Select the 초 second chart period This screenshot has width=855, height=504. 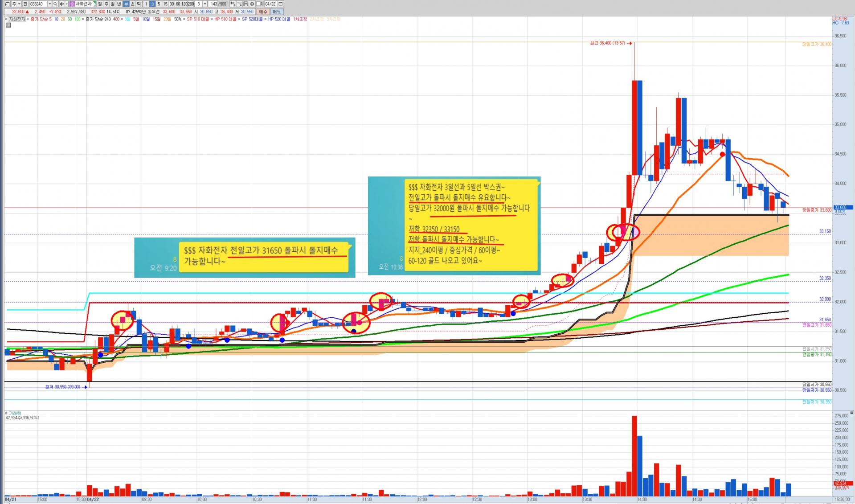[132, 4]
